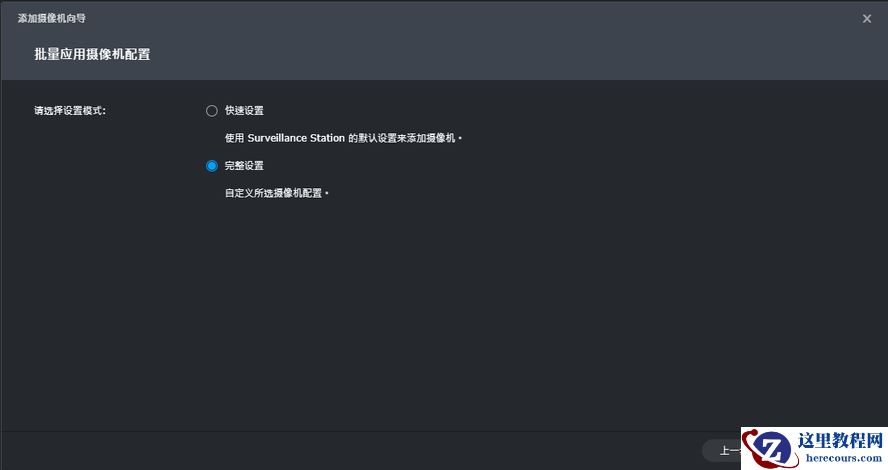Click the 默认设置来添加摄像机 phrase
This screenshot has height=470, width=888.
408,138
